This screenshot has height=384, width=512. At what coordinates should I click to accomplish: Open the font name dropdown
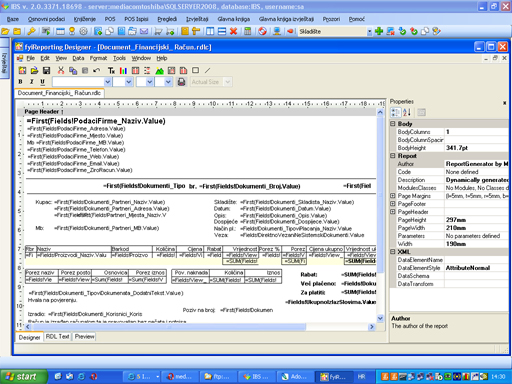108,82
